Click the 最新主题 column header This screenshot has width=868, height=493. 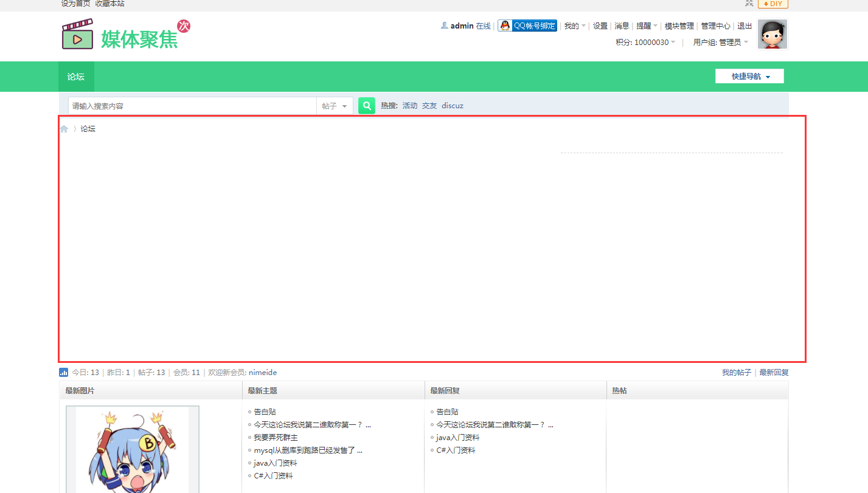262,391
